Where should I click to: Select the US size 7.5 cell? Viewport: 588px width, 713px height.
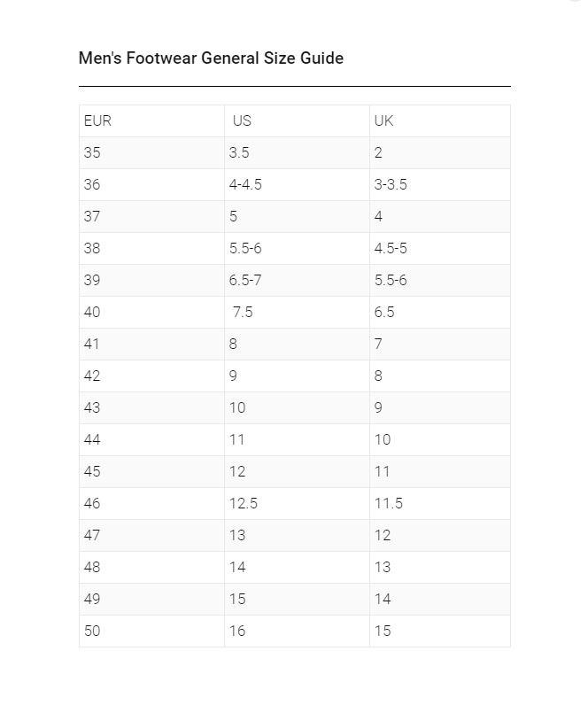[243, 313]
